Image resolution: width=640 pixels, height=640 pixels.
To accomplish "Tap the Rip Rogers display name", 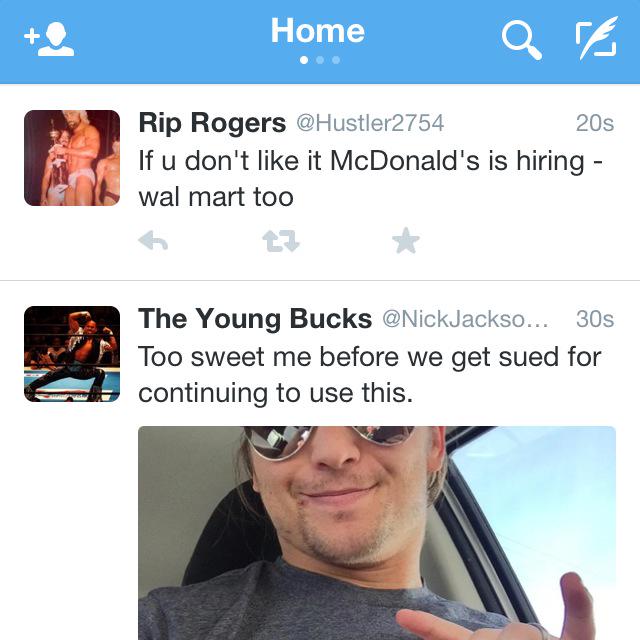I will click(211, 123).
